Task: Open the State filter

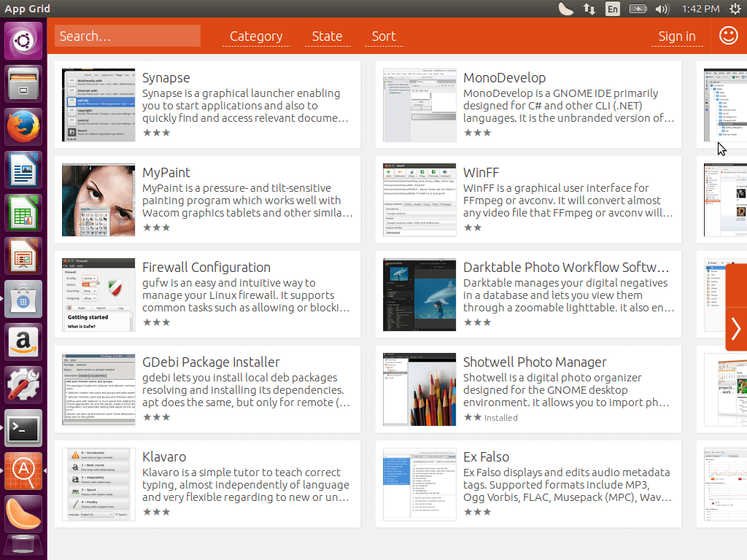Action: tap(327, 36)
